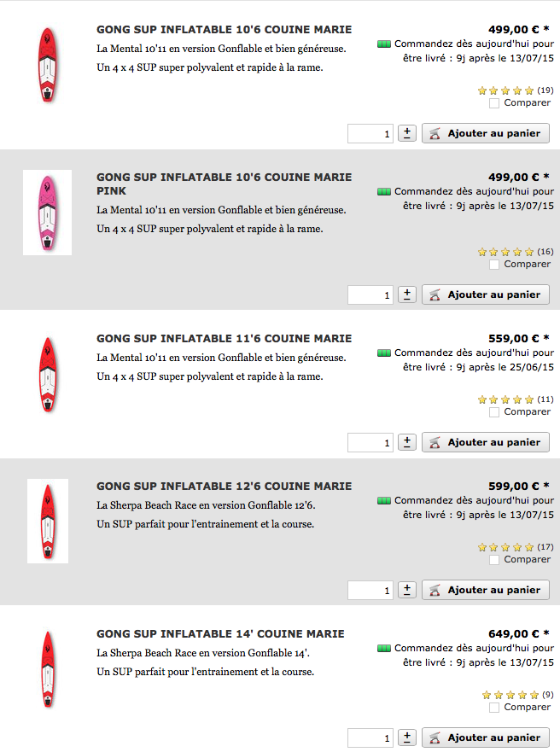Add the 11'6 Couine Marie to panier
The width and height of the screenshot is (560, 752).
coord(486,442)
